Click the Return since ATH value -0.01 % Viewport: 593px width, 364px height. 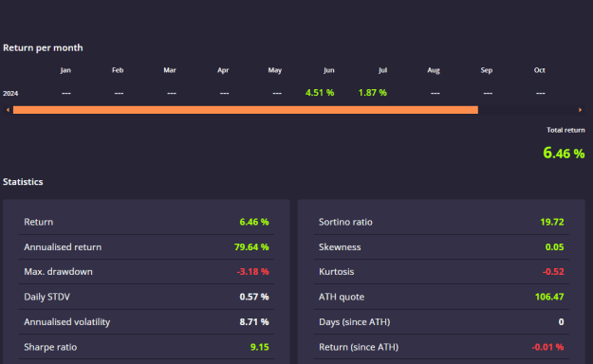click(x=547, y=347)
